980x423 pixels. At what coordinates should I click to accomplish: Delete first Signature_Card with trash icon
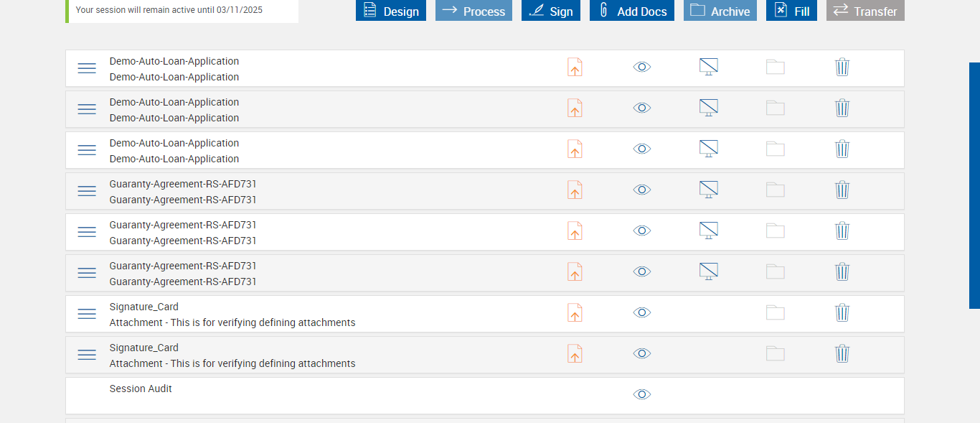(842, 312)
